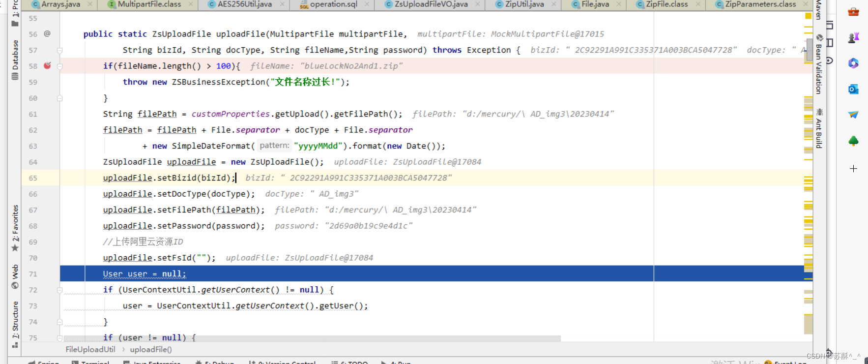Open the ZipParameters.class tab
868x364 pixels.
(x=760, y=4)
